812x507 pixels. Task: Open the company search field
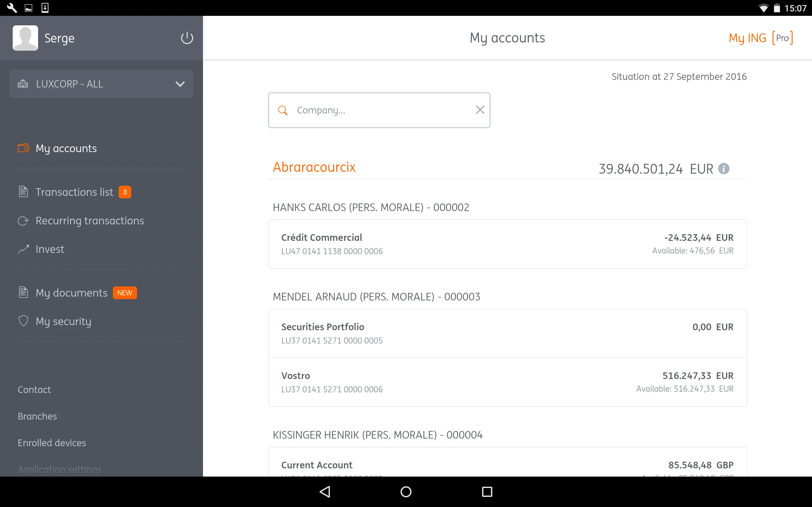[379, 110]
